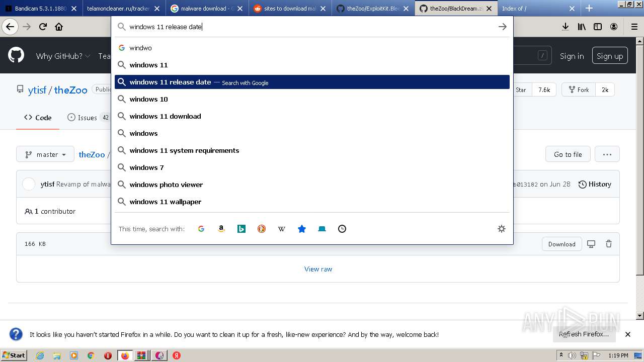
Task: Open Windows Explorer from the taskbar
Action: click(x=57, y=355)
